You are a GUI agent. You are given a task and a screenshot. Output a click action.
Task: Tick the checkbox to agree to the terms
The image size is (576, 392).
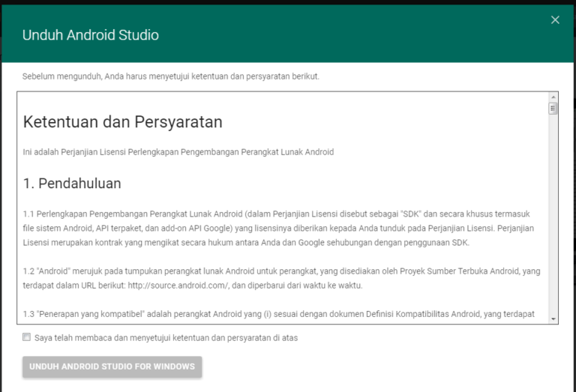pyautogui.click(x=27, y=337)
